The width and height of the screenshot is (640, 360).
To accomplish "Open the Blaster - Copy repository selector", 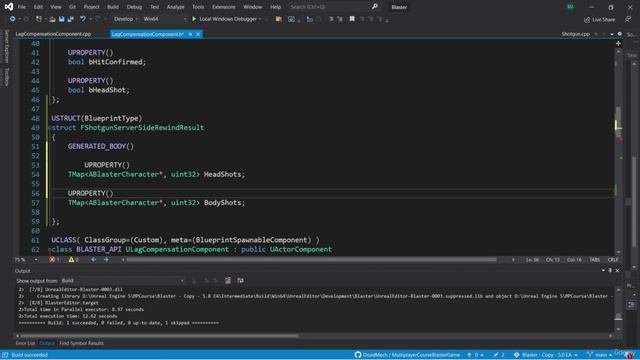I will [x=547, y=355].
